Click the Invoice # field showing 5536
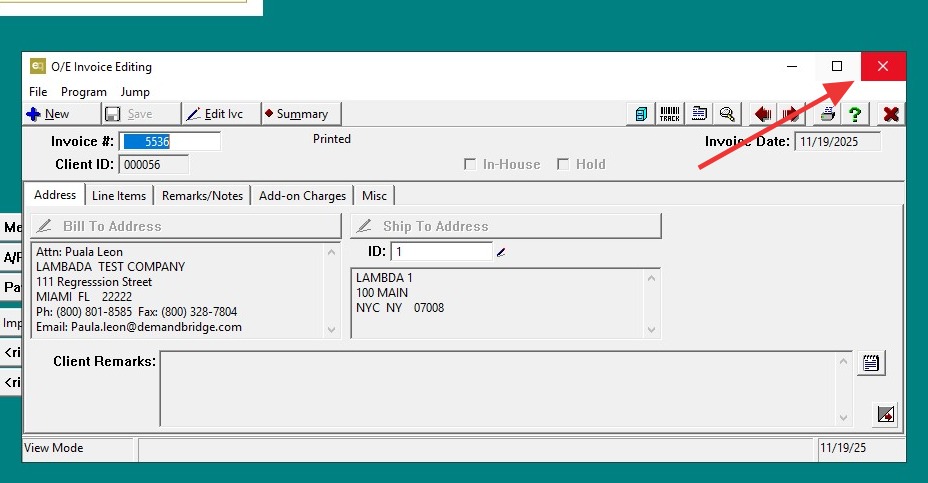The height and width of the screenshot is (483, 928). point(170,141)
